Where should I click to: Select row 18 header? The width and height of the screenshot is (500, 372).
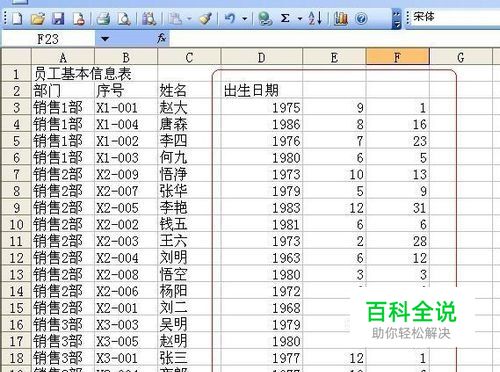point(17,358)
